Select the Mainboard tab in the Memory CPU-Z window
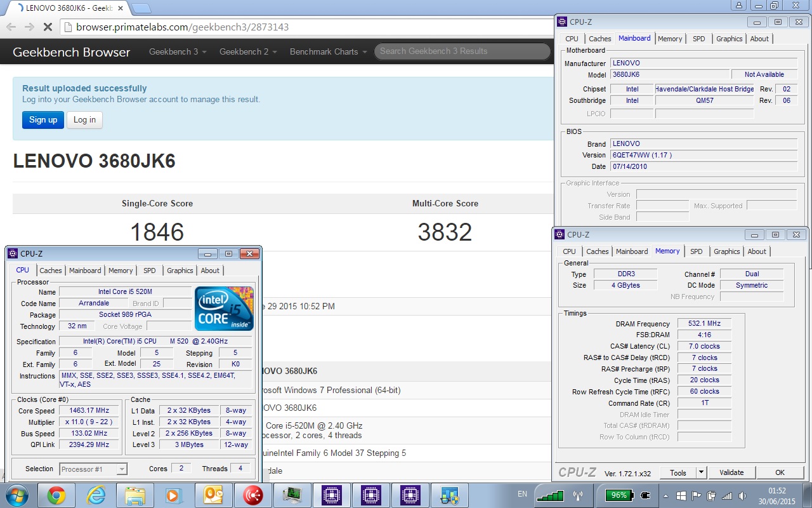 632,251
